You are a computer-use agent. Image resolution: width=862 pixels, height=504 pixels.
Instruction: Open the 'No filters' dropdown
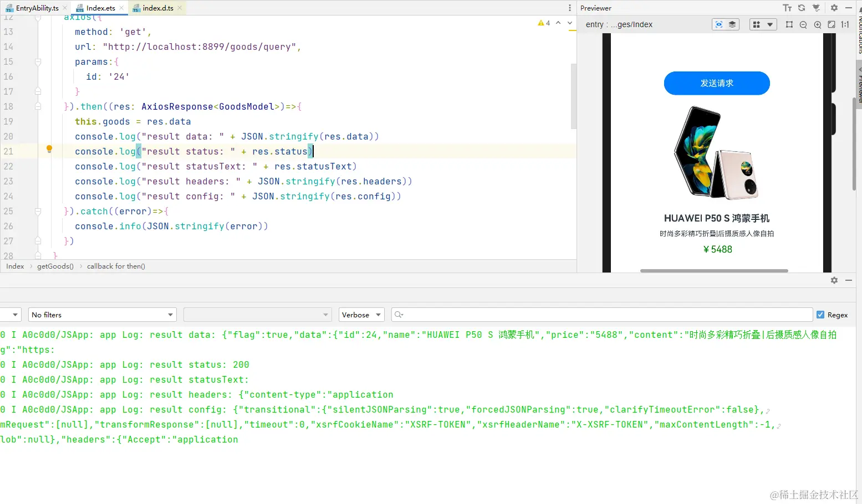click(x=103, y=315)
